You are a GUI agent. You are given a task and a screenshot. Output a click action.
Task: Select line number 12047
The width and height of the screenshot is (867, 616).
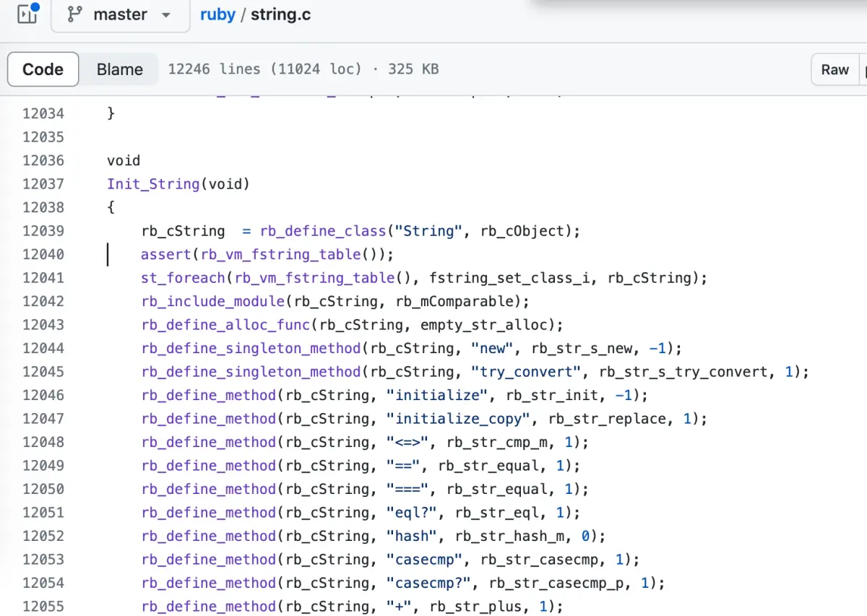(x=43, y=418)
